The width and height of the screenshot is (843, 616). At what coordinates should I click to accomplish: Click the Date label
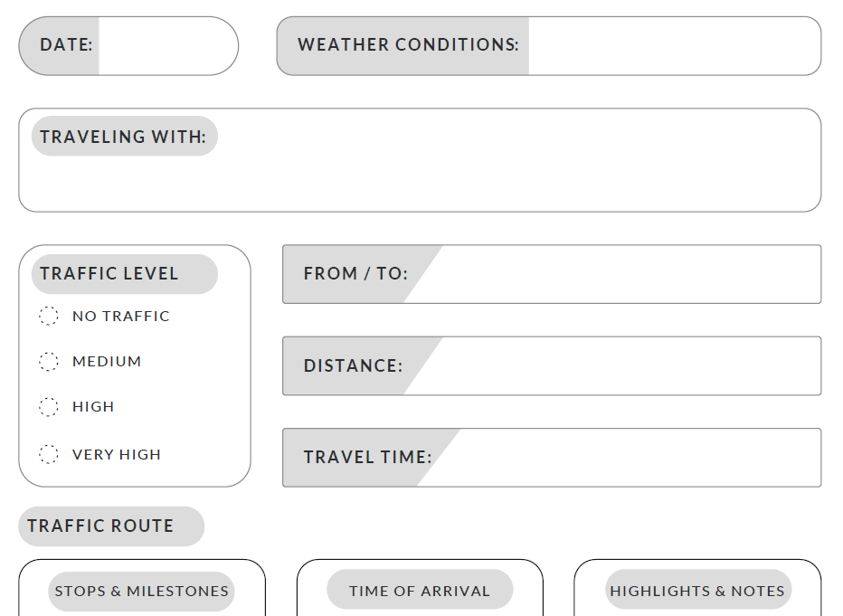[66, 44]
